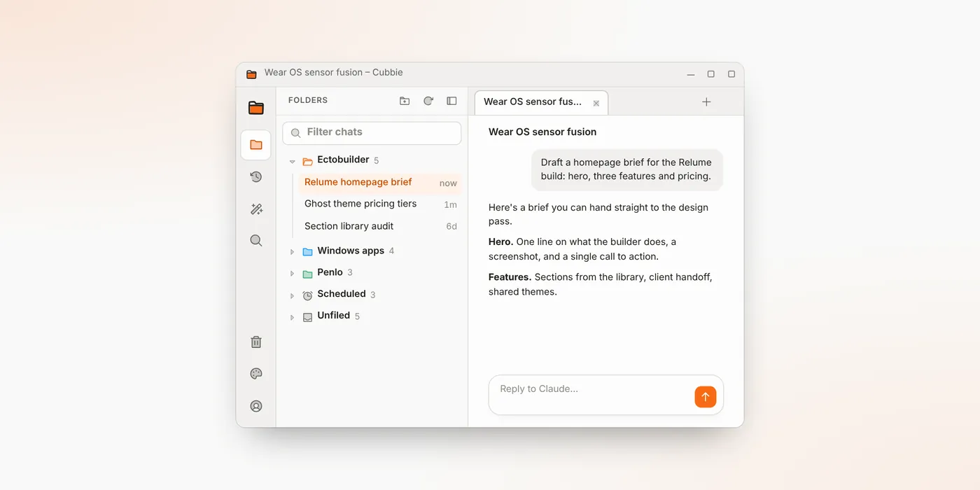Send the message with orange arrow button
980x490 pixels.
[706, 397]
